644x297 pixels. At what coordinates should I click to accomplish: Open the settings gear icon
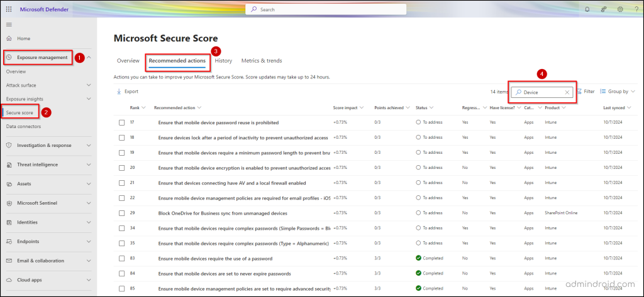(620, 9)
